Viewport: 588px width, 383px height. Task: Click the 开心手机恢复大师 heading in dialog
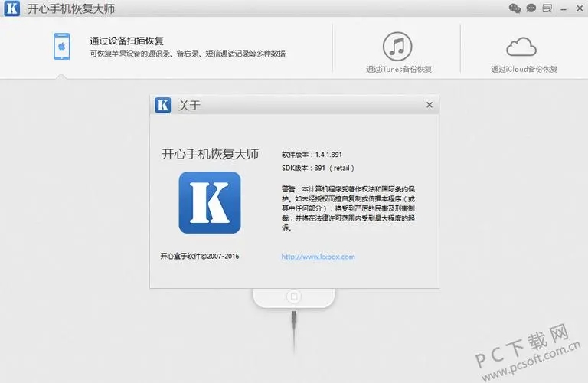pyautogui.click(x=210, y=154)
